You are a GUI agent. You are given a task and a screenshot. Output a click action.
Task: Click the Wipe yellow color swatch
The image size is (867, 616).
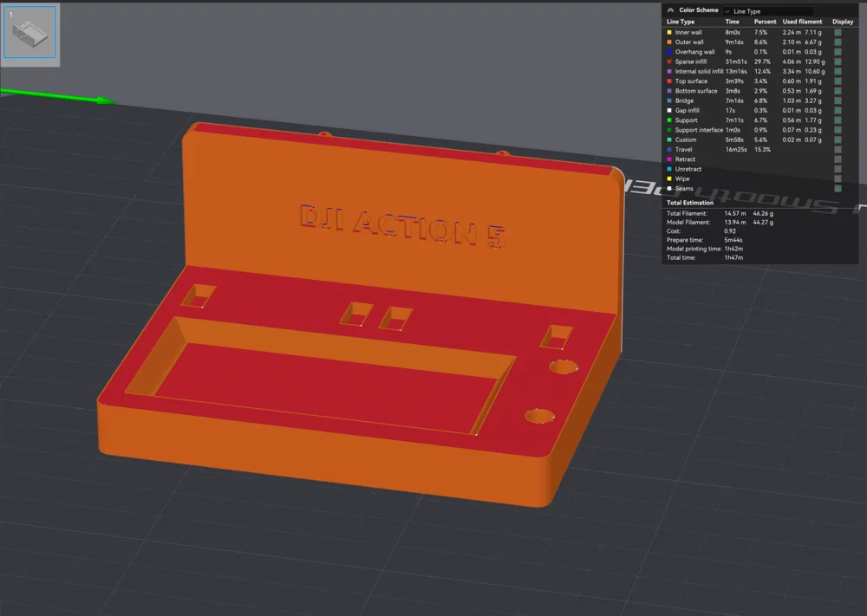pos(669,179)
